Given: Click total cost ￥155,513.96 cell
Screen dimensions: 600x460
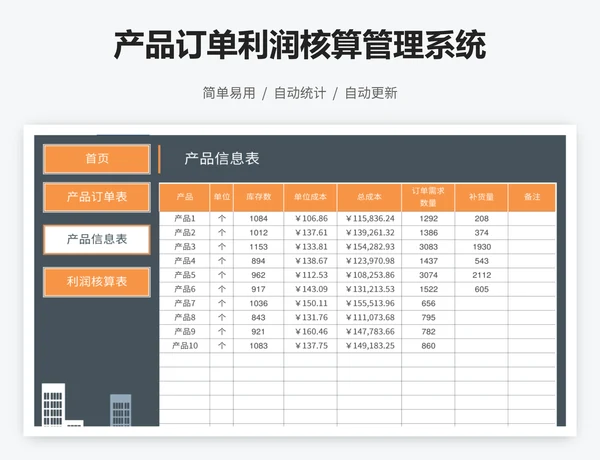Looking at the screenshot, I should (x=370, y=303).
